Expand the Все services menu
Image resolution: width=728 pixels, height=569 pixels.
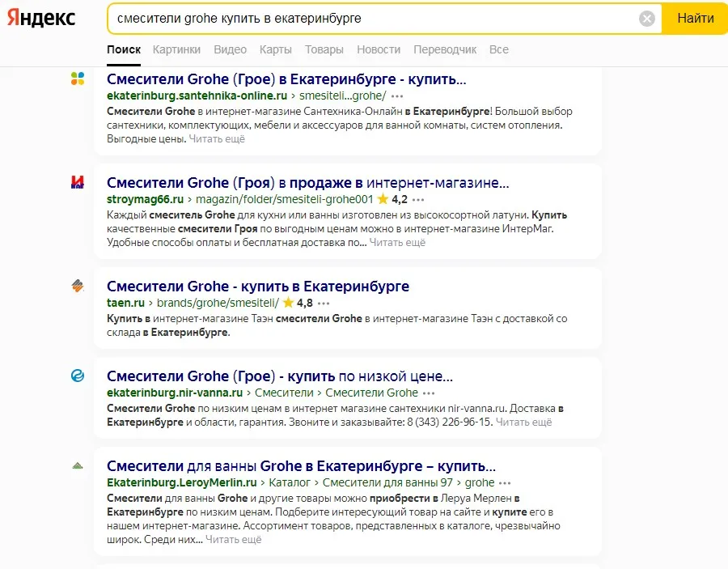tap(498, 49)
